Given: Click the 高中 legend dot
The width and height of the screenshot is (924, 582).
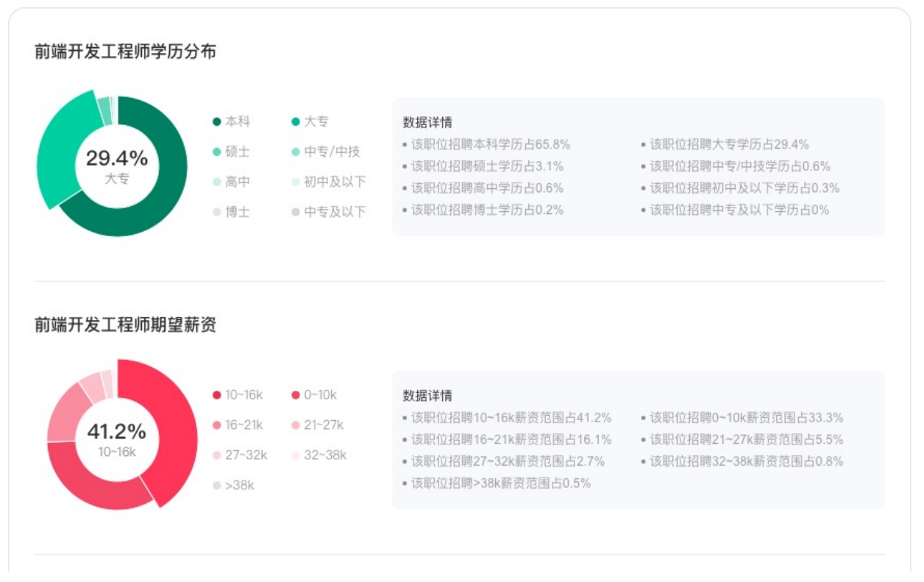Looking at the screenshot, I should point(217,182).
